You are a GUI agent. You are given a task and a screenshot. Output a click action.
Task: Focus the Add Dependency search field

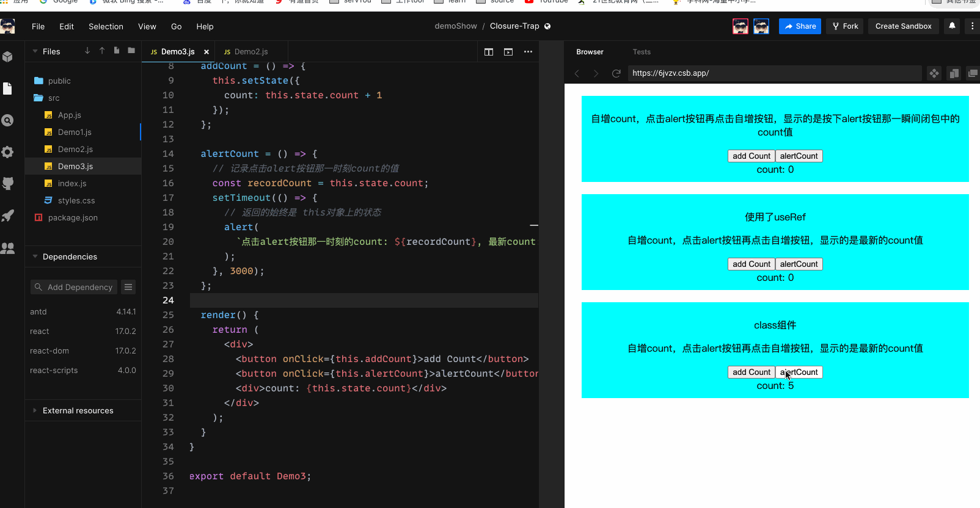tap(74, 287)
